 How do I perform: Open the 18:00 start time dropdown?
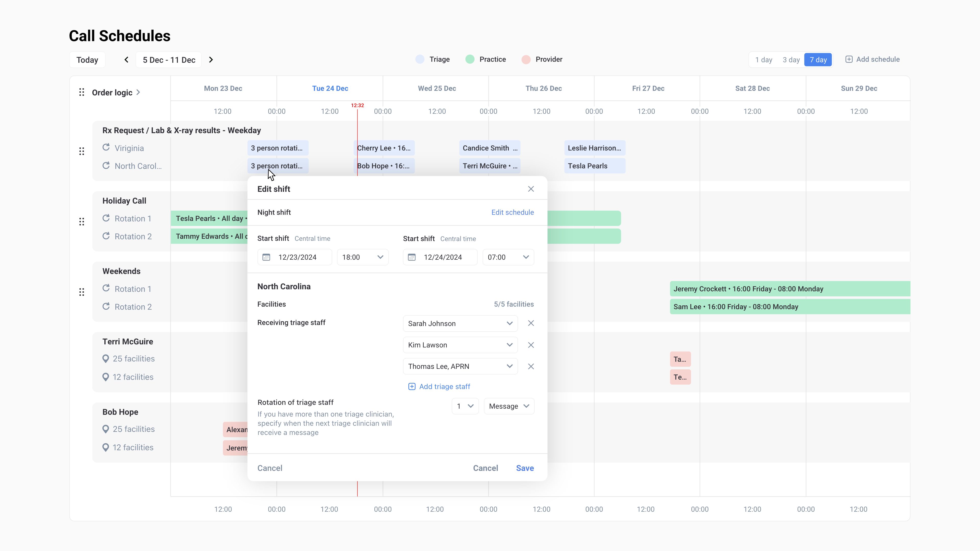coord(363,257)
